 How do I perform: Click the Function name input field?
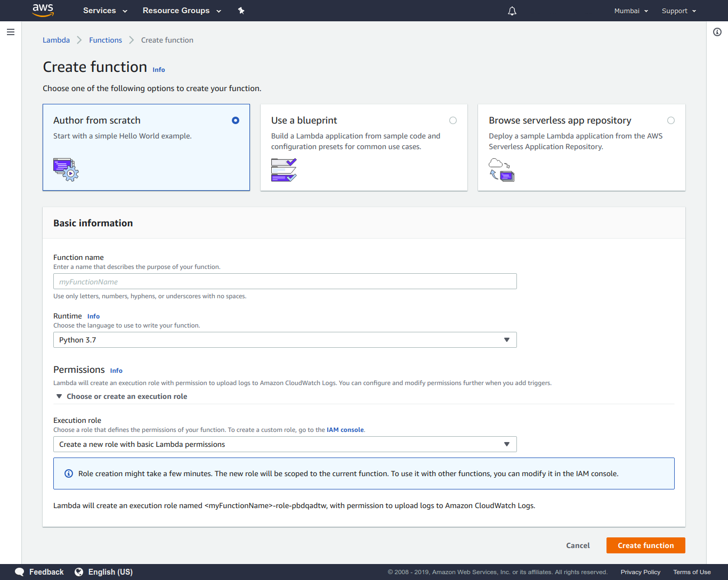pos(285,281)
